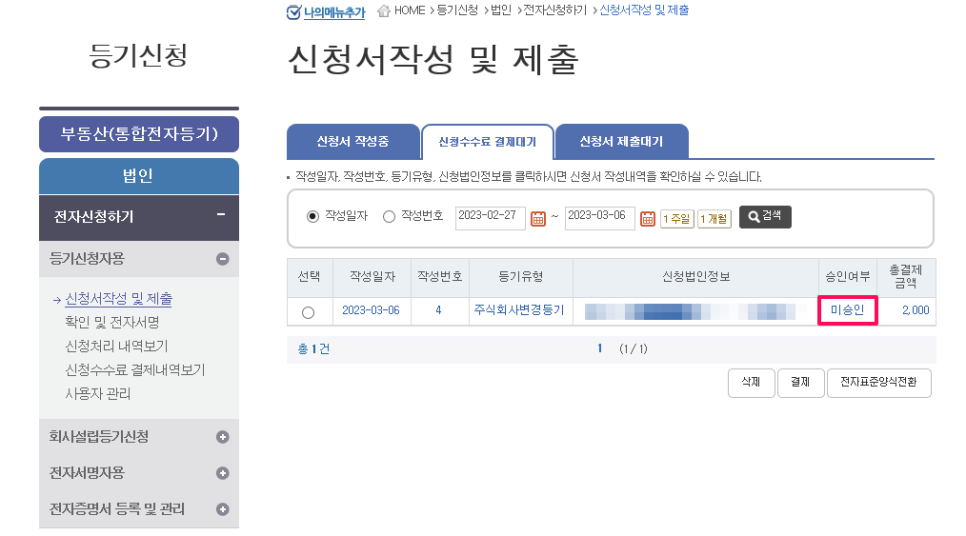966x536 pixels.
Task: Click the 나의메뉴추가 checkmark icon
Action: (x=294, y=12)
